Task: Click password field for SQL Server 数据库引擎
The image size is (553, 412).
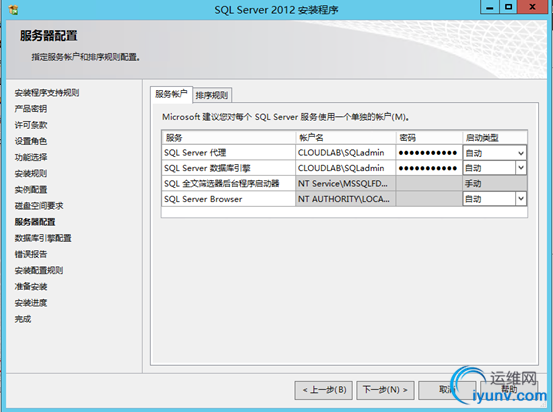Action: pos(429,168)
